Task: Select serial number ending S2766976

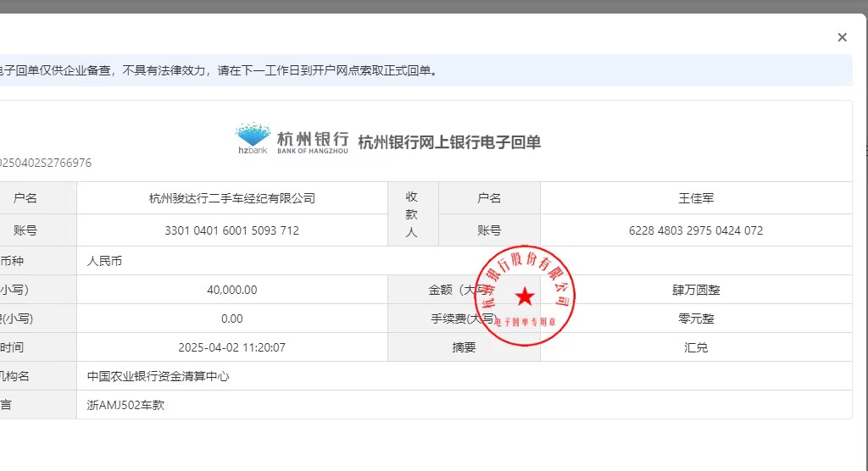Action: [46, 163]
